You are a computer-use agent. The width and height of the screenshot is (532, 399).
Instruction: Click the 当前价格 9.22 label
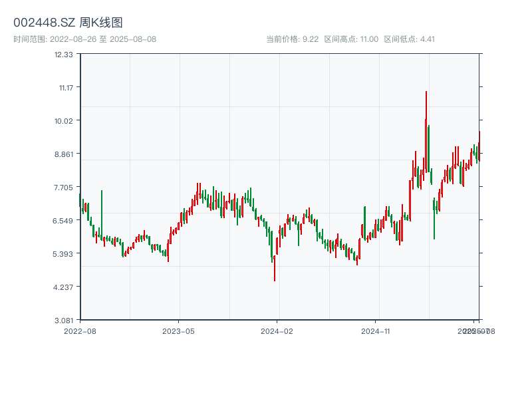coord(292,39)
